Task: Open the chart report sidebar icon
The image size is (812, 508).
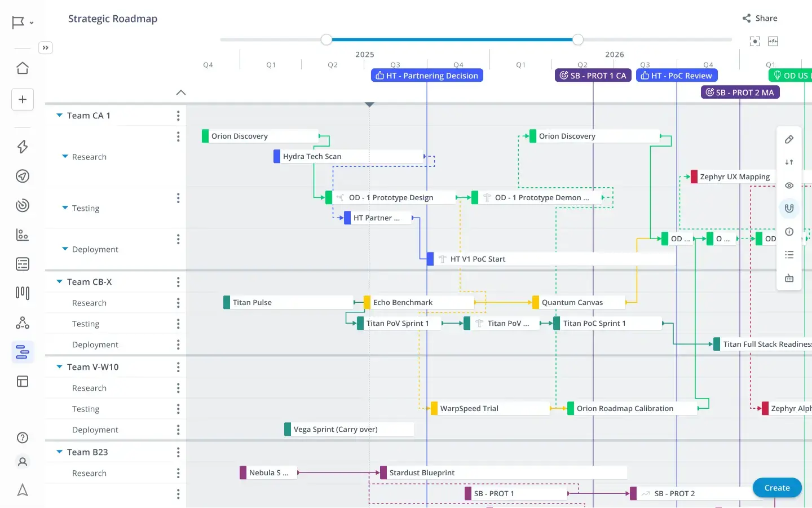Action: coord(23,235)
